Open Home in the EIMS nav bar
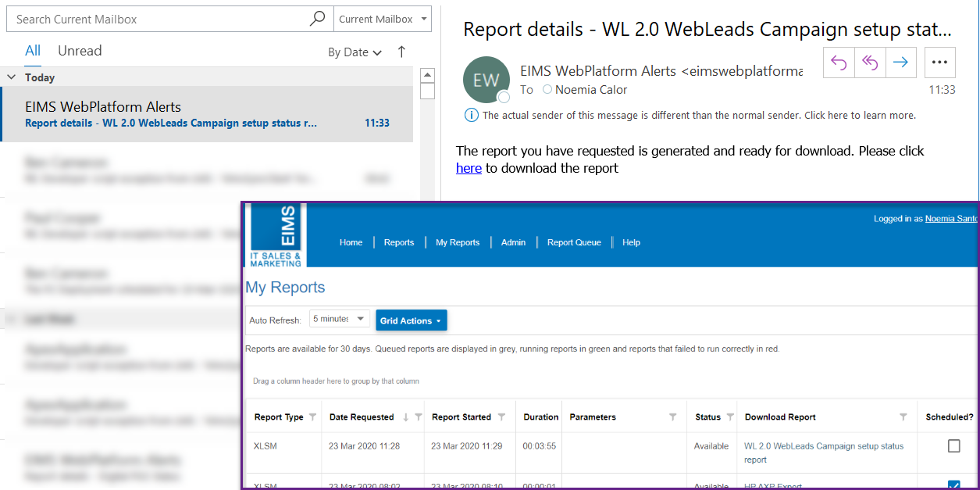 tap(351, 242)
